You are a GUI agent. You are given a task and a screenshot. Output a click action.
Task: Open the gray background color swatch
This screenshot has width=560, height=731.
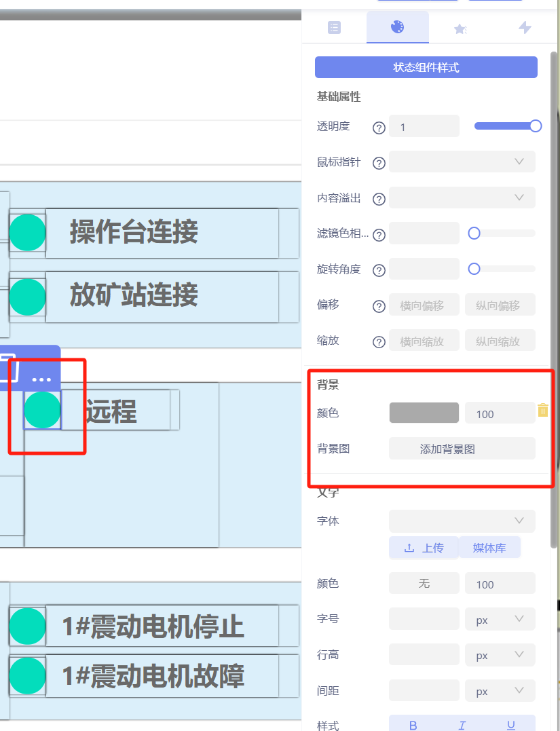point(424,413)
